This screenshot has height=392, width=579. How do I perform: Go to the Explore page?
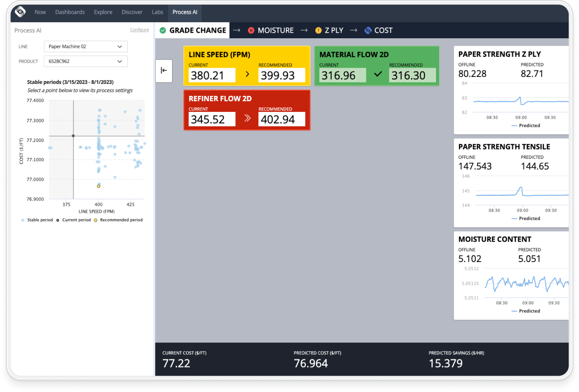tap(103, 12)
